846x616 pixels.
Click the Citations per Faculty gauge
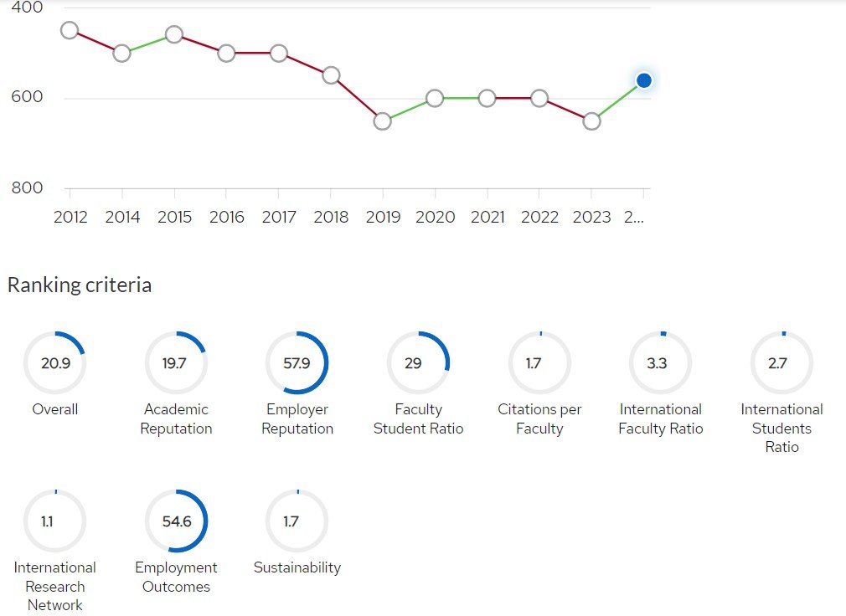click(539, 363)
